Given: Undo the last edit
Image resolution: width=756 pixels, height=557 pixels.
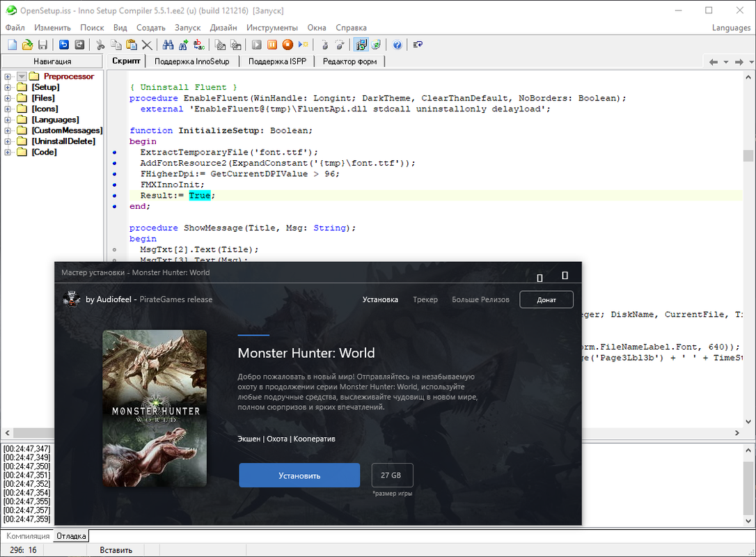Looking at the screenshot, I should pyautogui.click(x=63, y=45).
